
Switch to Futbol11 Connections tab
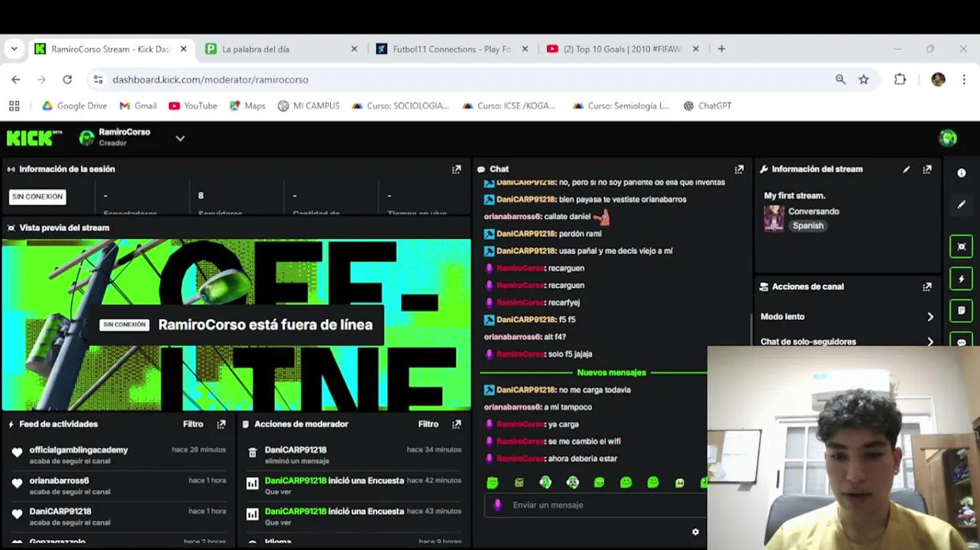tap(451, 49)
